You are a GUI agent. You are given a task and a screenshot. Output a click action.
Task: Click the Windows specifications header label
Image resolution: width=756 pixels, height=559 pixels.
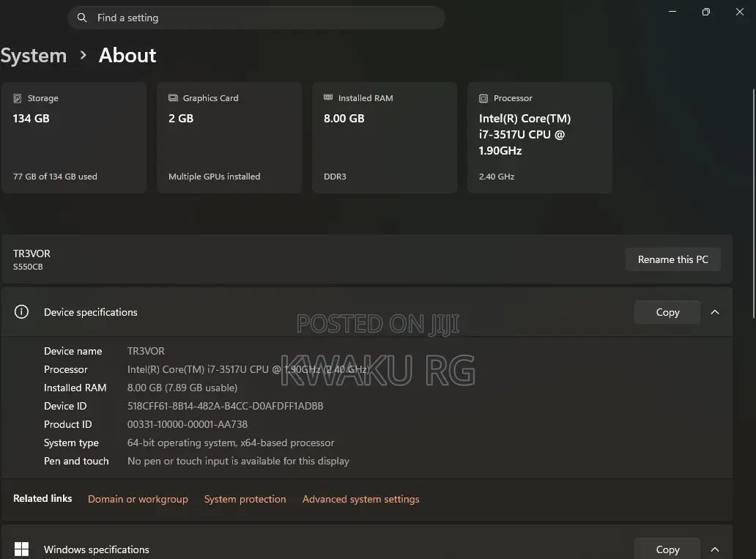(97, 549)
